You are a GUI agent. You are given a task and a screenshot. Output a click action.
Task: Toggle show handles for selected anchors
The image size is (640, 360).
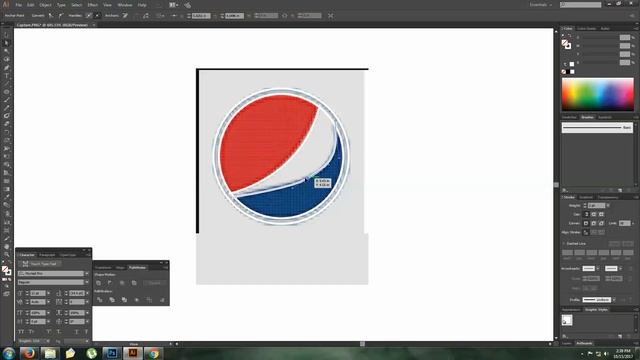click(89, 16)
